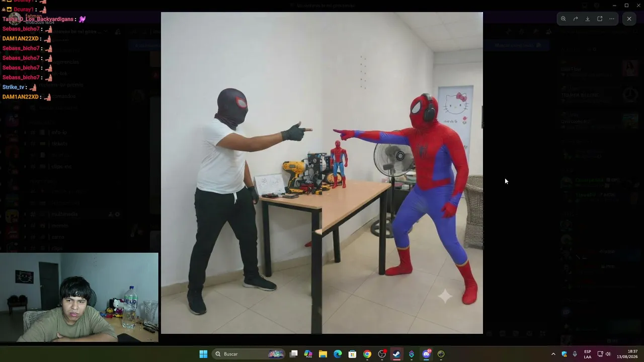Open File Explorer from the taskbar
Screen dimensions: 644x362
323,354
